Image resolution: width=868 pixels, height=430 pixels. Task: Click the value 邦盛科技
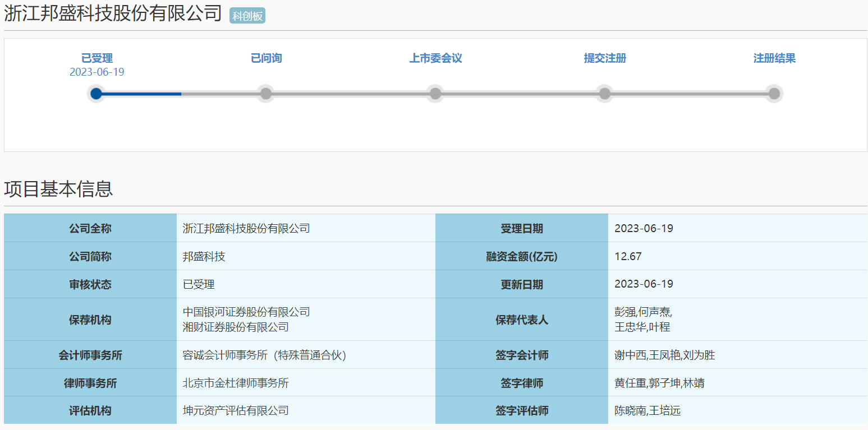[204, 256]
